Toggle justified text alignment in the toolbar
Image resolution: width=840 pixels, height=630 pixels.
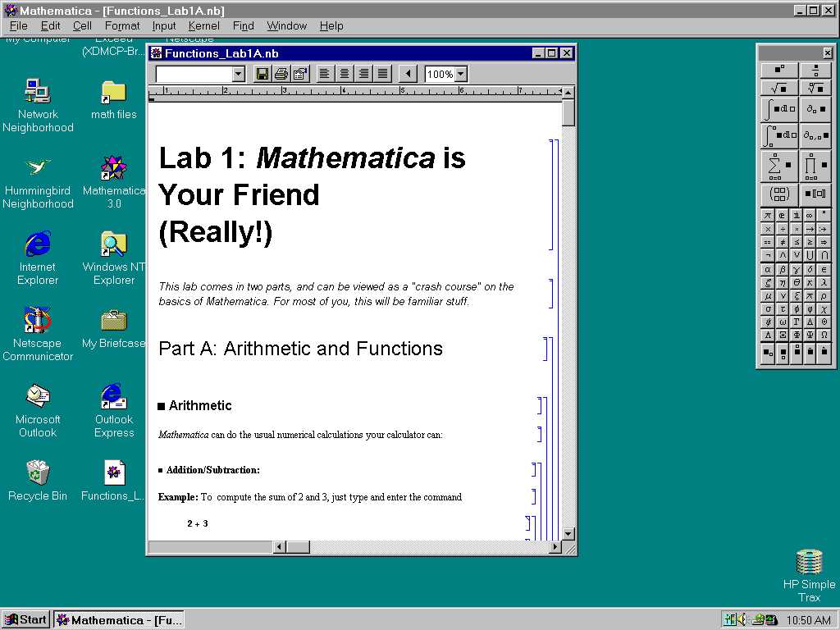[382, 73]
